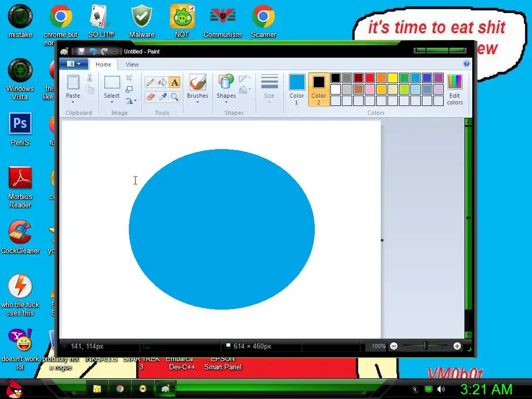Screen dimensions: 532x399
Task: Select the Color 2 button
Action: (x=318, y=89)
